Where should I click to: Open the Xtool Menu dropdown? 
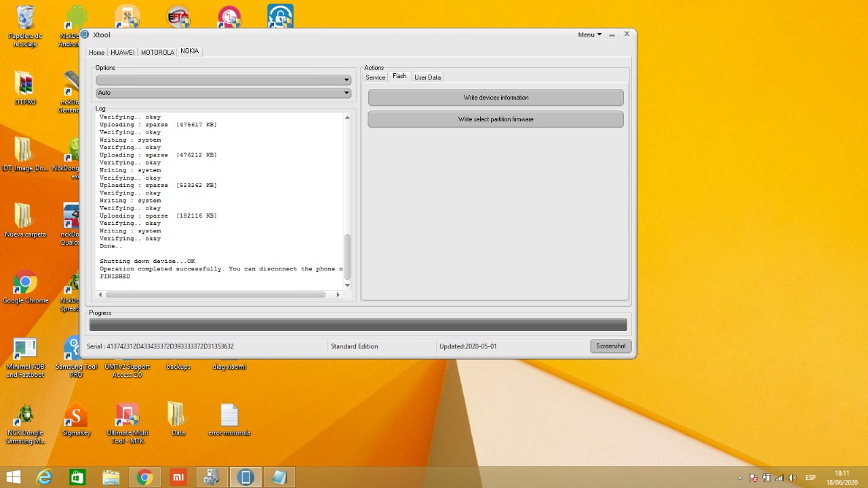tap(589, 35)
